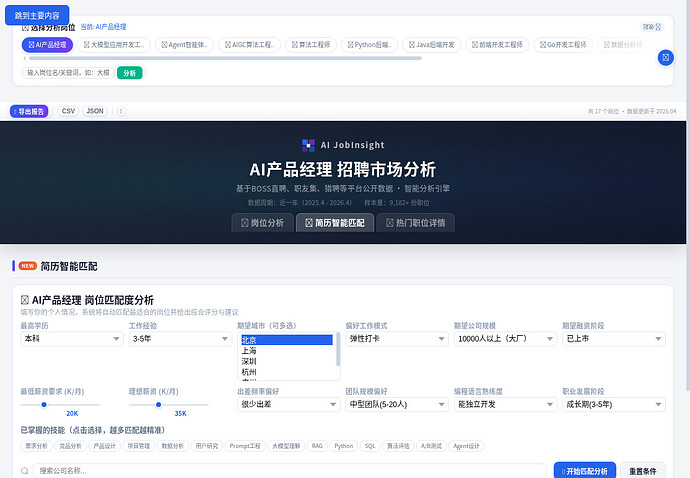Select 北京 in the city list
The width and height of the screenshot is (690, 478).
pos(287,340)
